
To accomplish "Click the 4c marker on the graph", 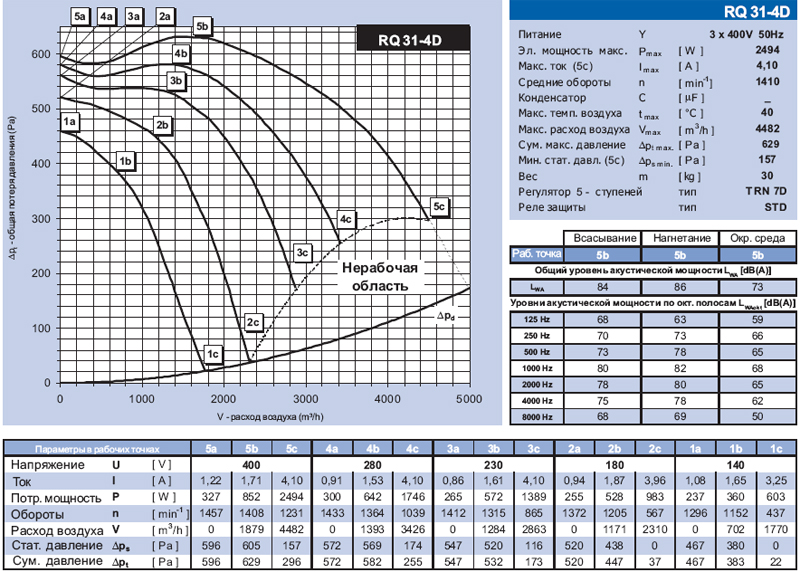I will (346, 218).
